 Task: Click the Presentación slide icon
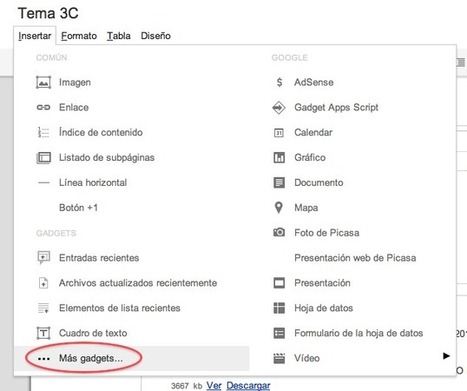(x=279, y=283)
